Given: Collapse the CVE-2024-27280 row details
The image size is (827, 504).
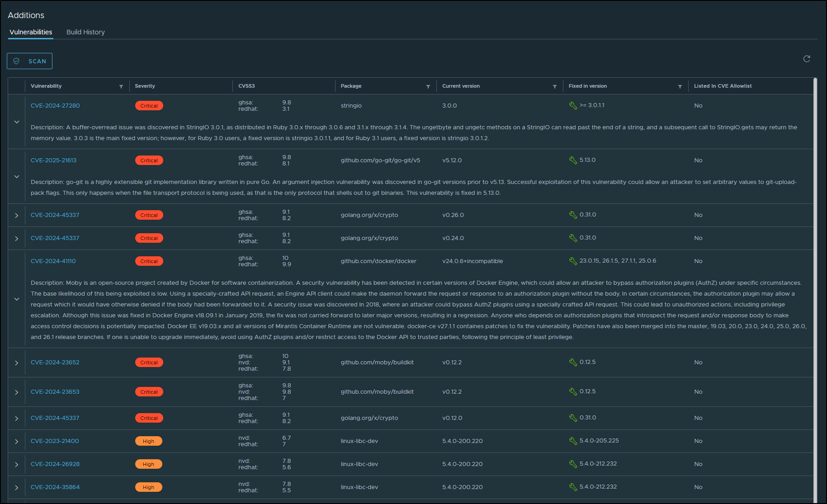Looking at the screenshot, I should tap(17, 122).
